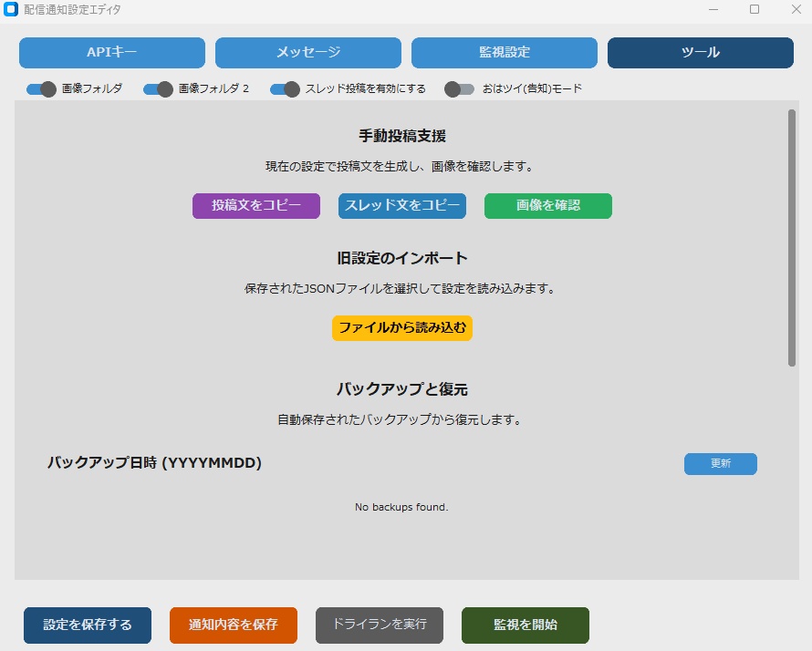
Task: Click 投稿文をコピー to copy the post text
Action: 255,205
